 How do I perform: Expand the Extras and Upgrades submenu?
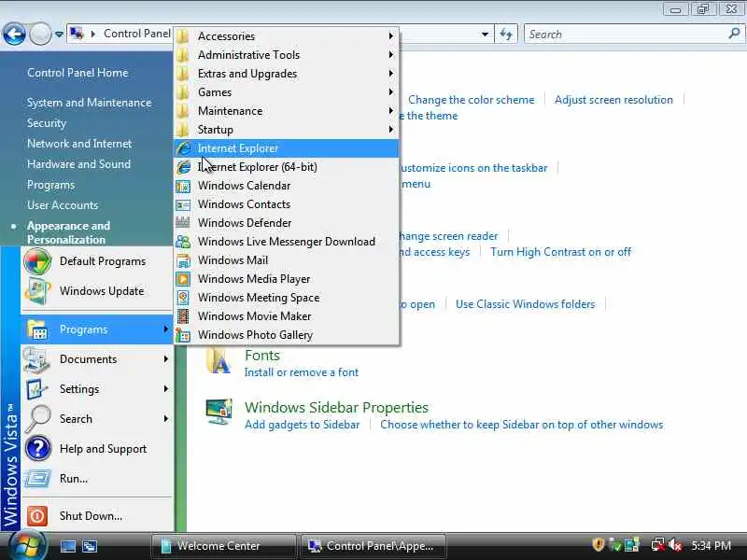tap(287, 74)
